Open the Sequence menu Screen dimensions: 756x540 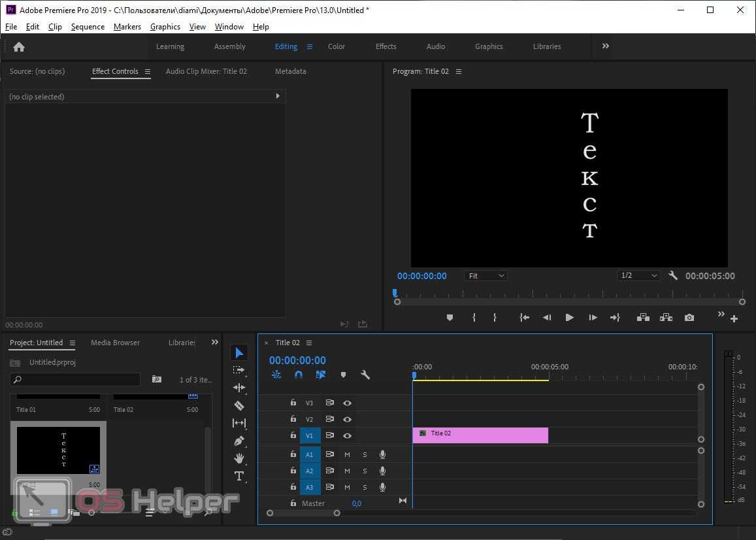pos(88,27)
